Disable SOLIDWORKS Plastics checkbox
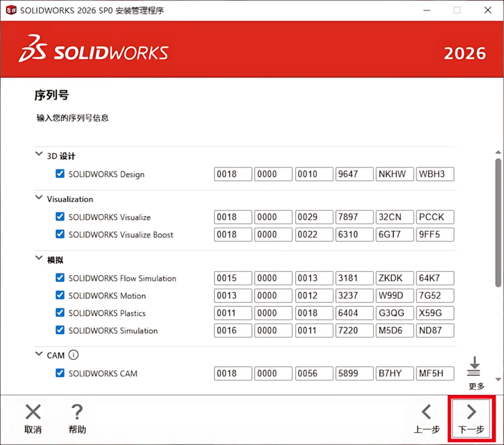Viewport: 504px width, 445px height. pyautogui.click(x=60, y=312)
